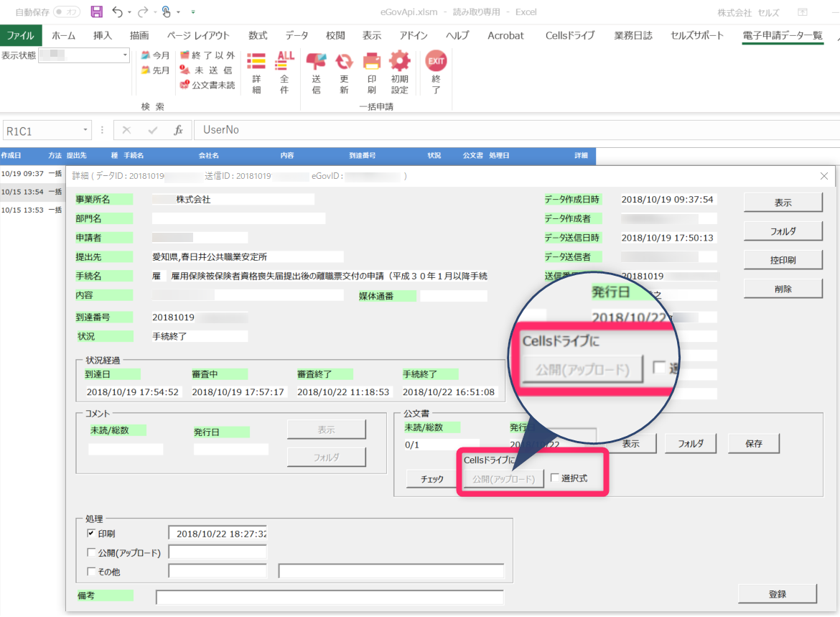Select the 10/15 13:53 row

tap(32, 210)
